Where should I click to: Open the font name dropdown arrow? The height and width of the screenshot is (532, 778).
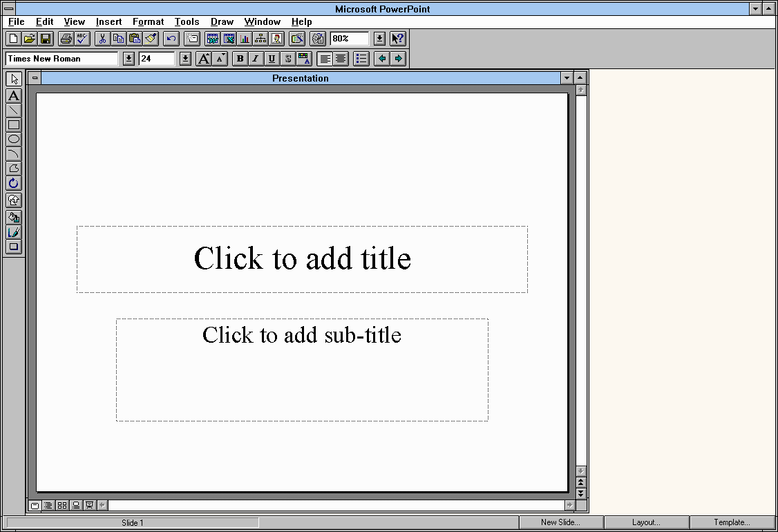coord(129,59)
